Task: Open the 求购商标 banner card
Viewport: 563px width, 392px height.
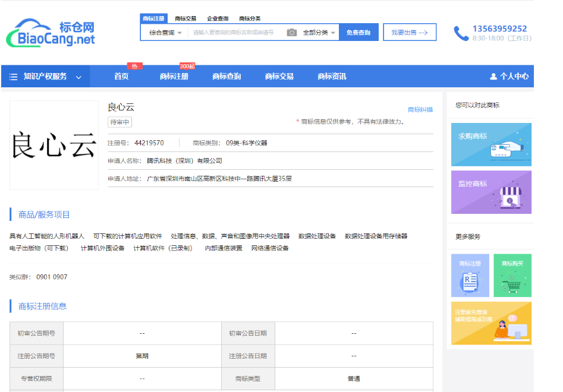Action: coord(491,144)
